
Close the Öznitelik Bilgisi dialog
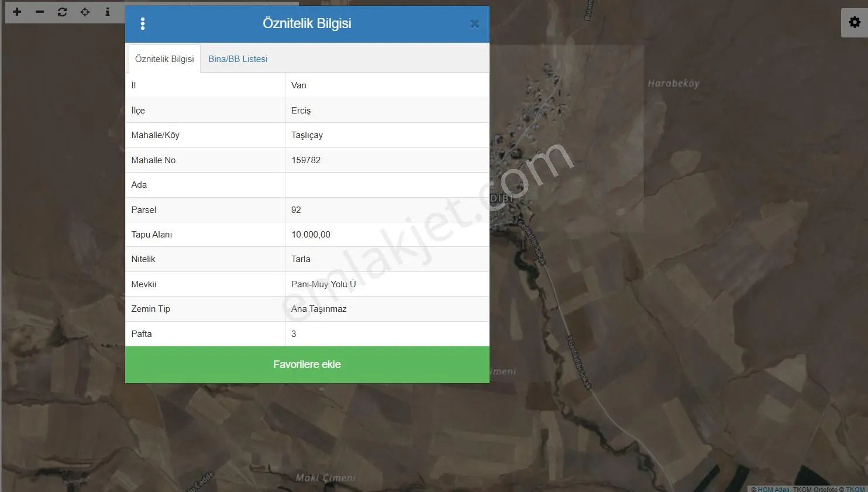click(x=474, y=24)
